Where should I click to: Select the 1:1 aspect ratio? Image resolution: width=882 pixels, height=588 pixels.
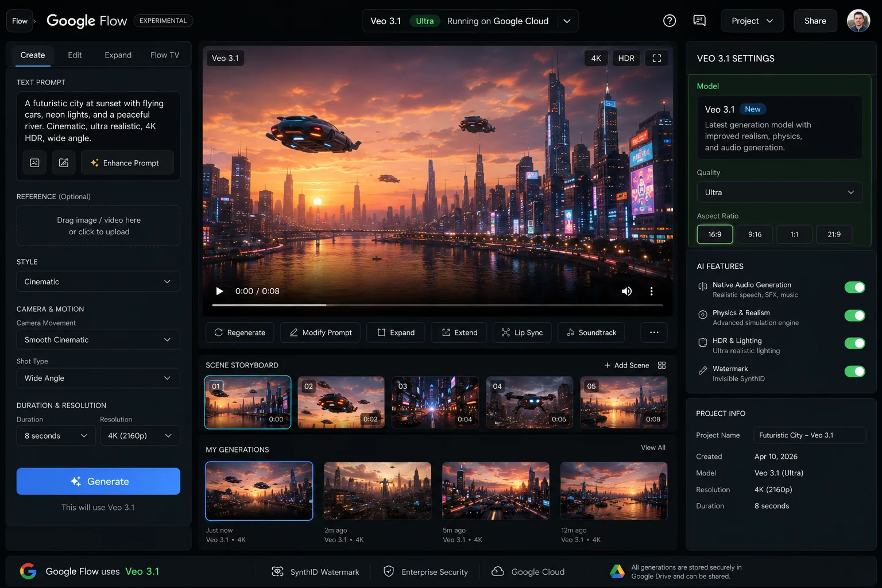[794, 234]
